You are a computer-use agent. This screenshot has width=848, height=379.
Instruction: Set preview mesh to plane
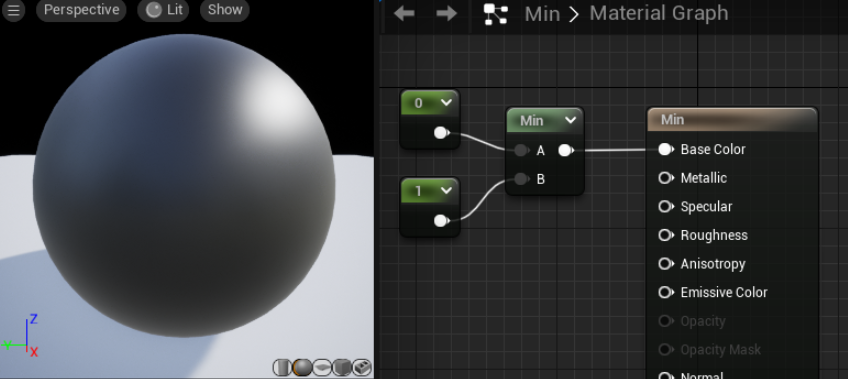322,368
